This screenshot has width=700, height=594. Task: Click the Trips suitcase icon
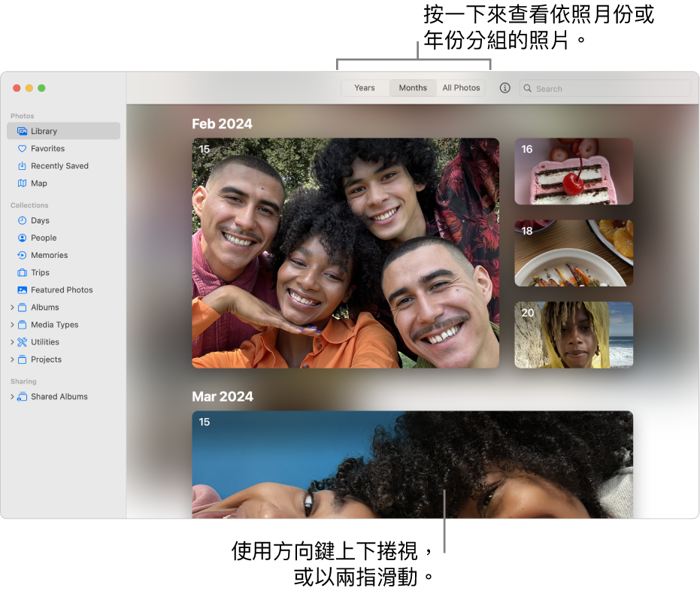tap(22, 273)
